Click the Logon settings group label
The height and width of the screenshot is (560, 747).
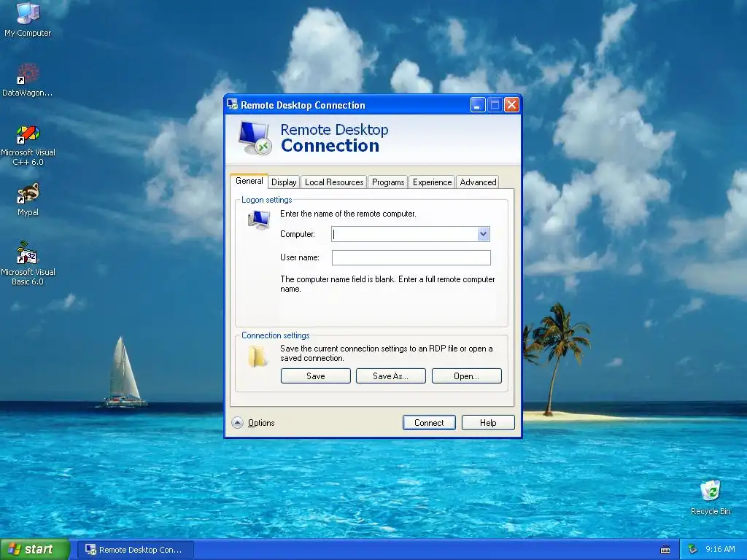coord(266,200)
